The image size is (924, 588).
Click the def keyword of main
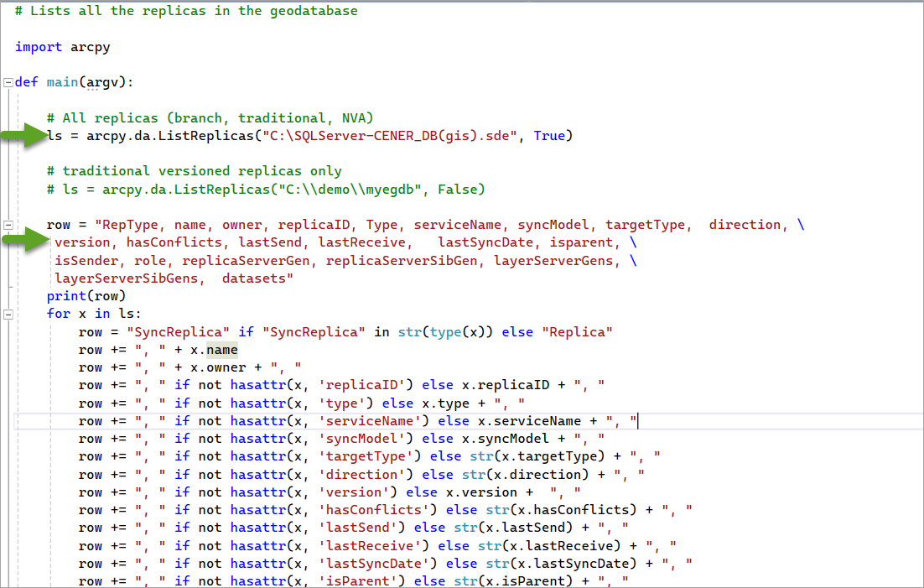(26, 81)
